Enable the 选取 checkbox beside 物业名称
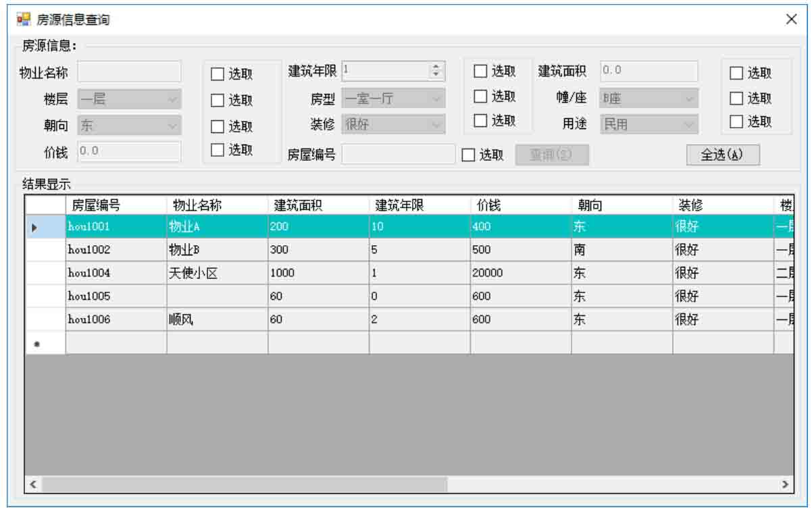Viewport: 812px width, 512px height. (x=217, y=74)
